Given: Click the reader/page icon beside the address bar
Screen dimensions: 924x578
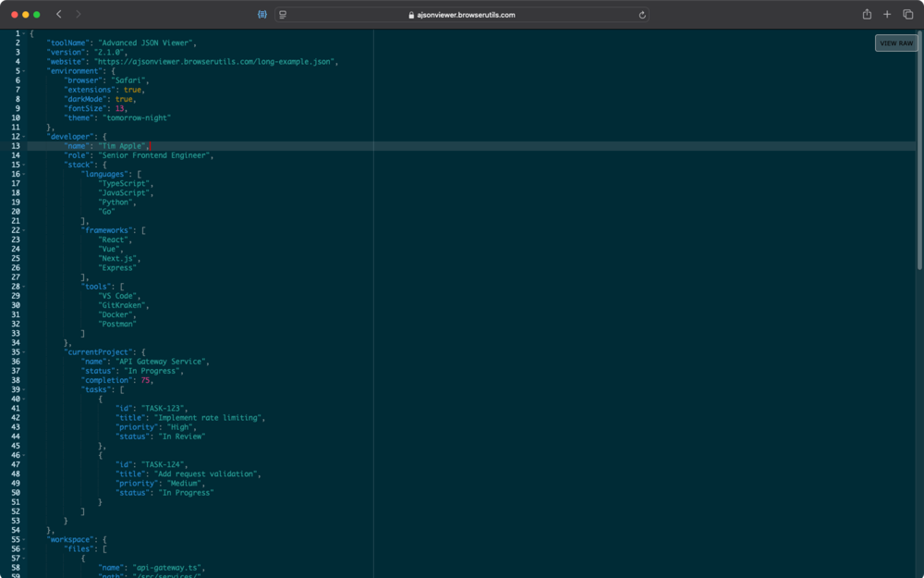Looking at the screenshot, I should point(283,15).
